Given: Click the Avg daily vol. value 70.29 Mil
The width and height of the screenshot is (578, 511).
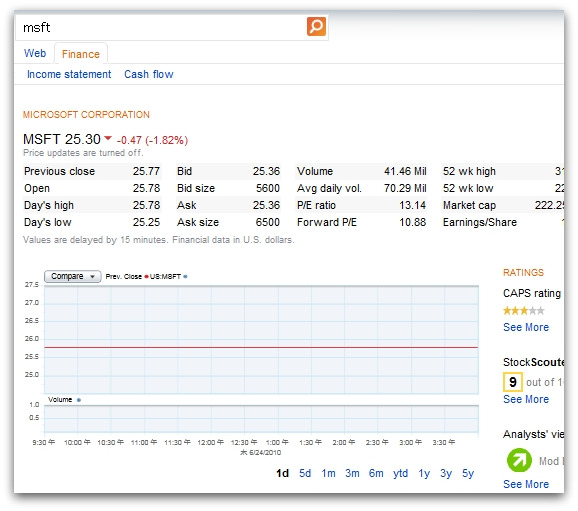Looking at the screenshot, I should 405,188.
